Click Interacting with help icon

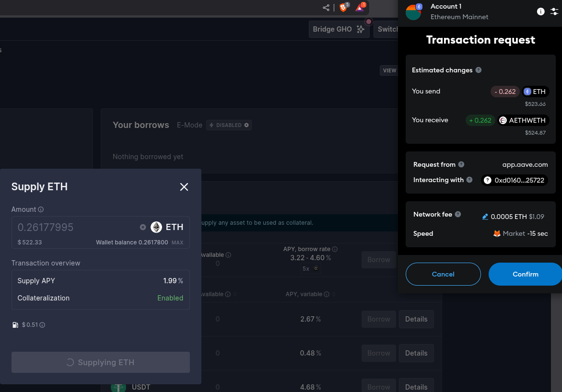[x=469, y=180]
